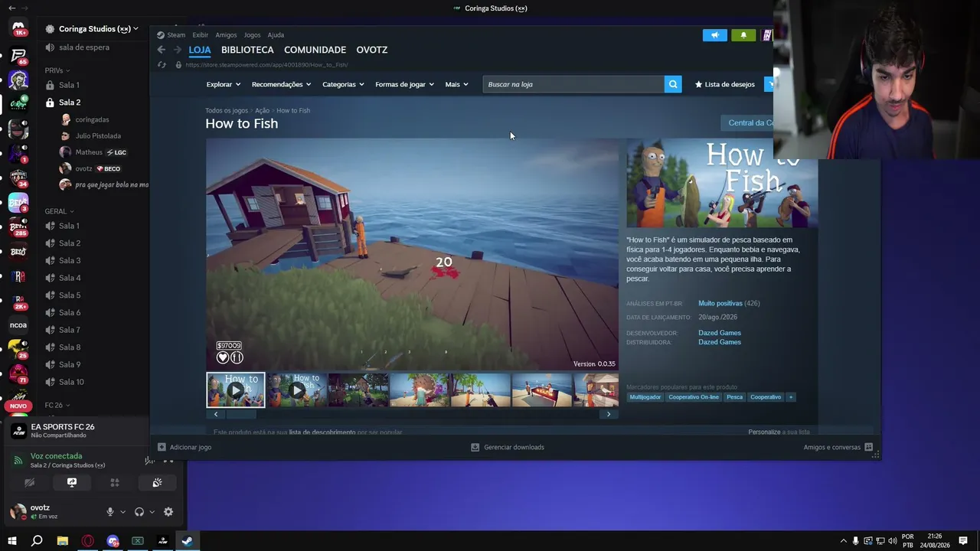The width and height of the screenshot is (980, 551).
Task: Toggle Discord microphone mute
Action: tap(110, 512)
